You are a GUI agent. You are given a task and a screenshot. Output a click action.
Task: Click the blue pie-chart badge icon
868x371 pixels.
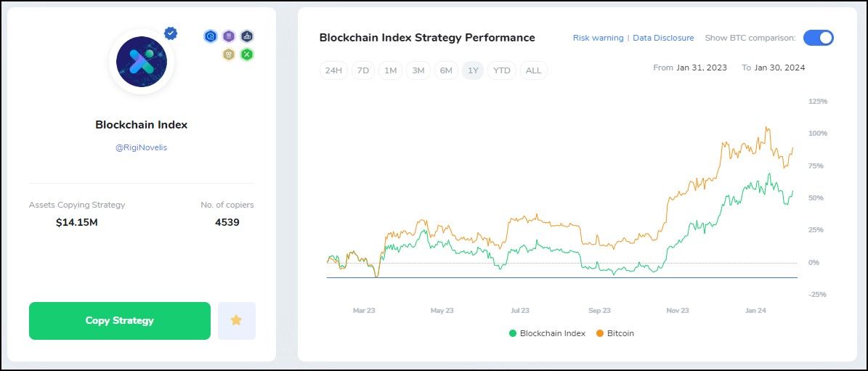[211, 36]
